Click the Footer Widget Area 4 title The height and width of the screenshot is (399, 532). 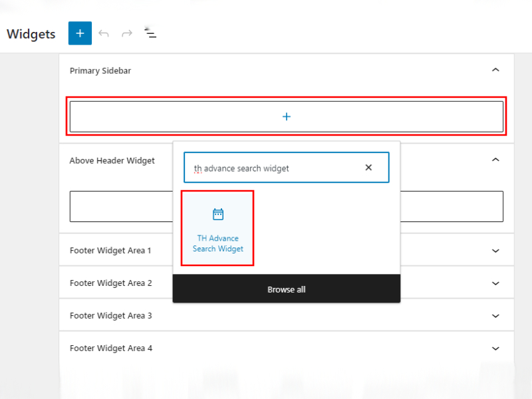(x=110, y=348)
